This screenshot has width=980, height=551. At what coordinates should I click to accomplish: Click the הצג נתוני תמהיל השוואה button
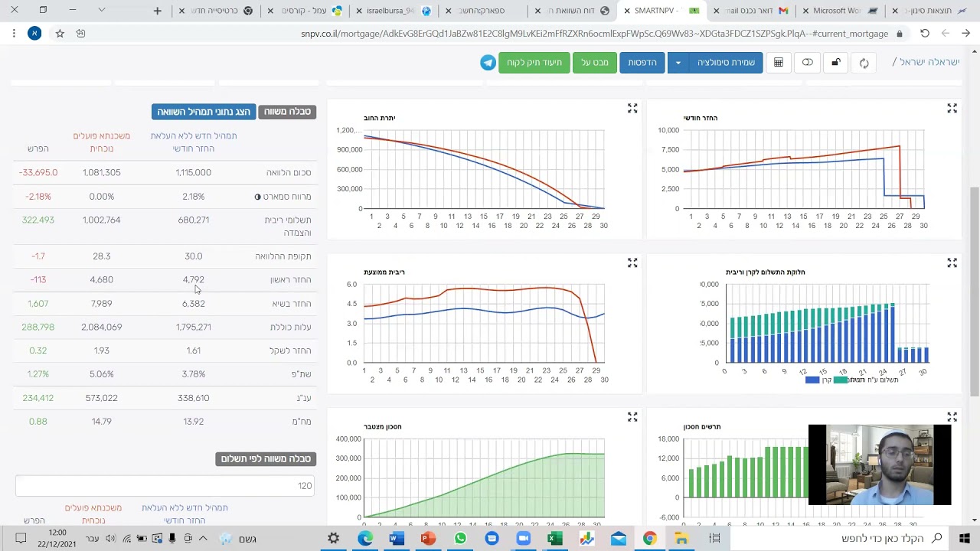pyautogui.click(x=204, y=112)
